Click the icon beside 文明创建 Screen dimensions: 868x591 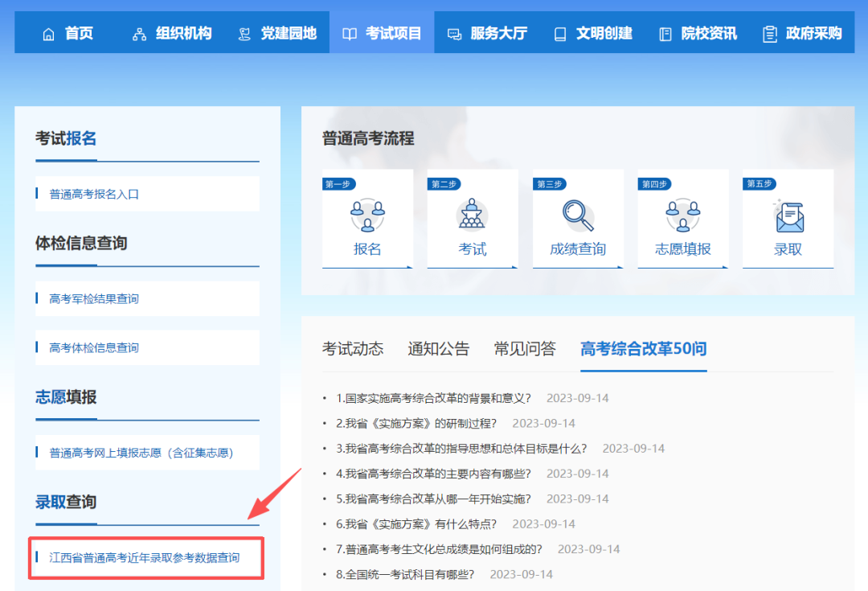[560, 35]
